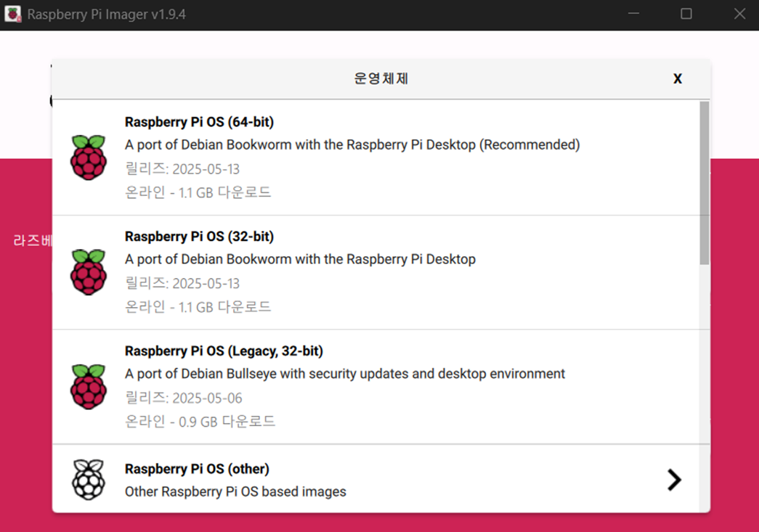Viewport: 759px width, 532px height.
Task: Click the Raspberry Pi OS (32-bit) raspberry icon
Action: [89, 272]
